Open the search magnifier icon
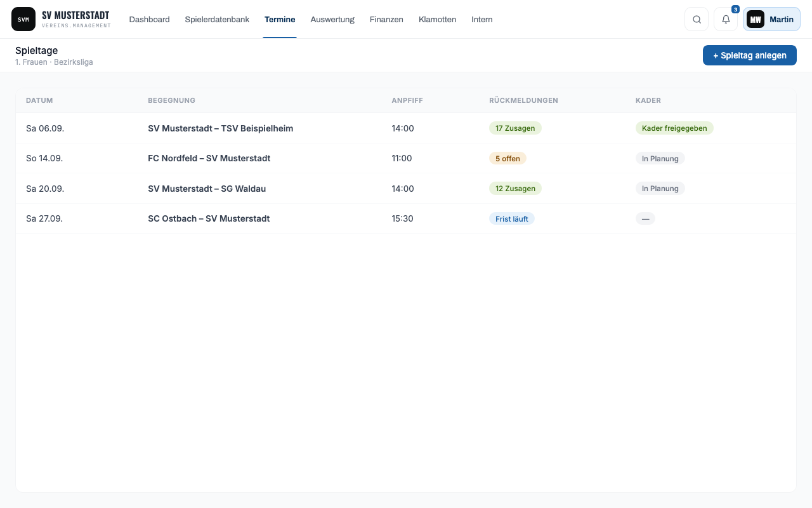The height and width of the screenshot is (508, 812). click(x=697, y=19)
